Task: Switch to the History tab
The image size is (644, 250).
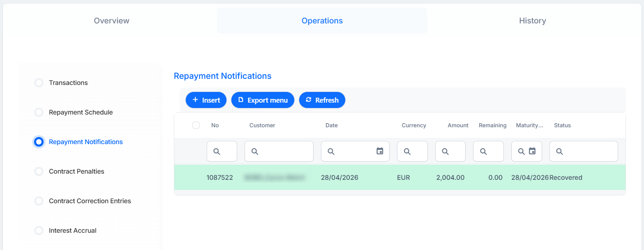Action: (532, 21)
